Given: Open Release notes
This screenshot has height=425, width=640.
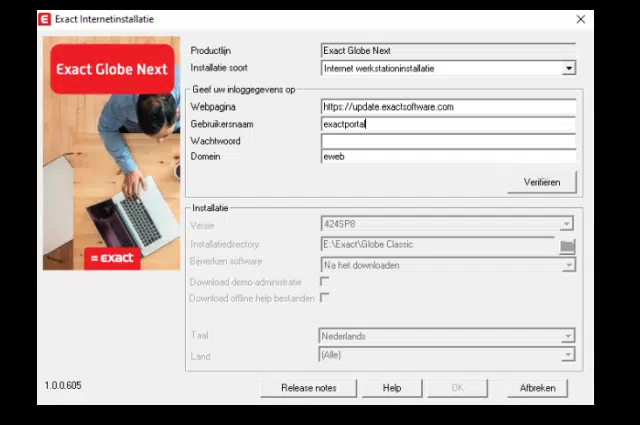Looking at the screenshot, I should click(309, 388).
